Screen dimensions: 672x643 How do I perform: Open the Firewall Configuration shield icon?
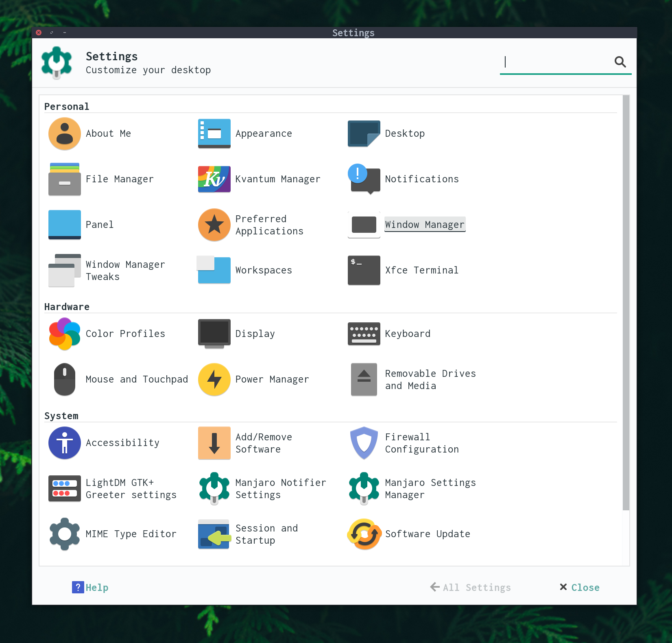[364, 443]
